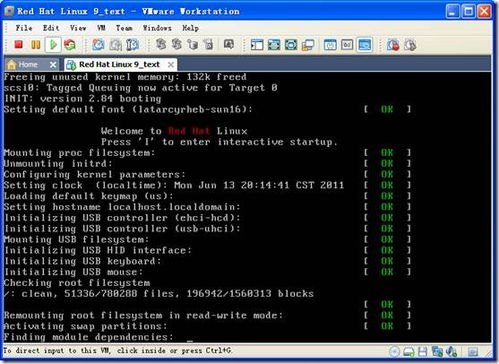The width and height of the screenshot is (499, 364).
Task: Click the Show or Hide Sidebar icon
Action: point(257,45)
